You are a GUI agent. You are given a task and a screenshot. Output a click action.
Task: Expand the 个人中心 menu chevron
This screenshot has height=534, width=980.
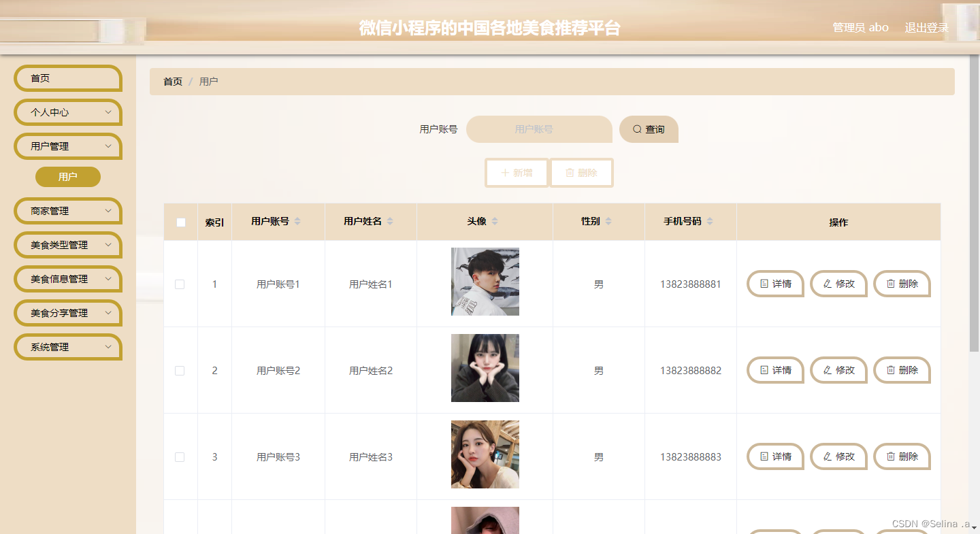108,112
